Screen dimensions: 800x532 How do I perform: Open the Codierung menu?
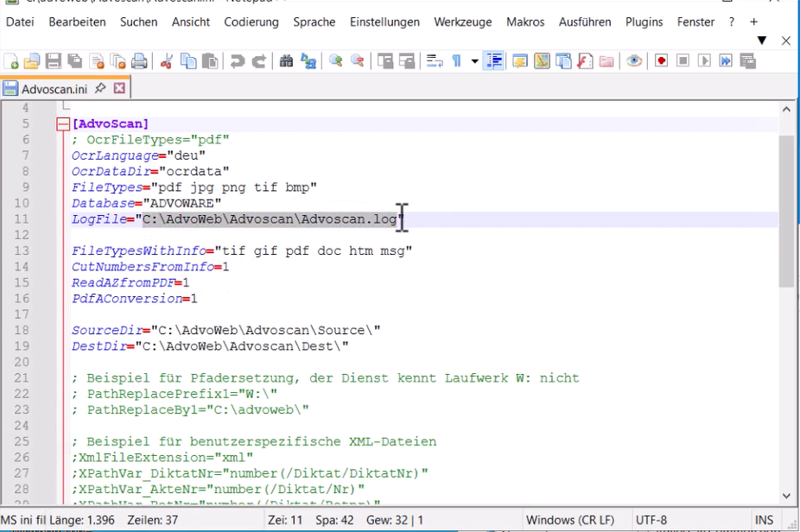click(251, 22)
